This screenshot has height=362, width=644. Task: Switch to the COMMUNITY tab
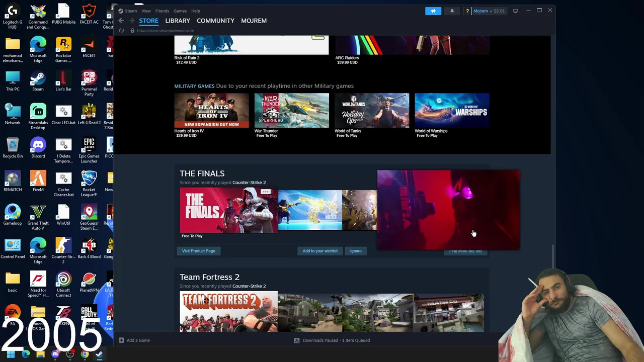pyautogui.click(x=215, y=21)
